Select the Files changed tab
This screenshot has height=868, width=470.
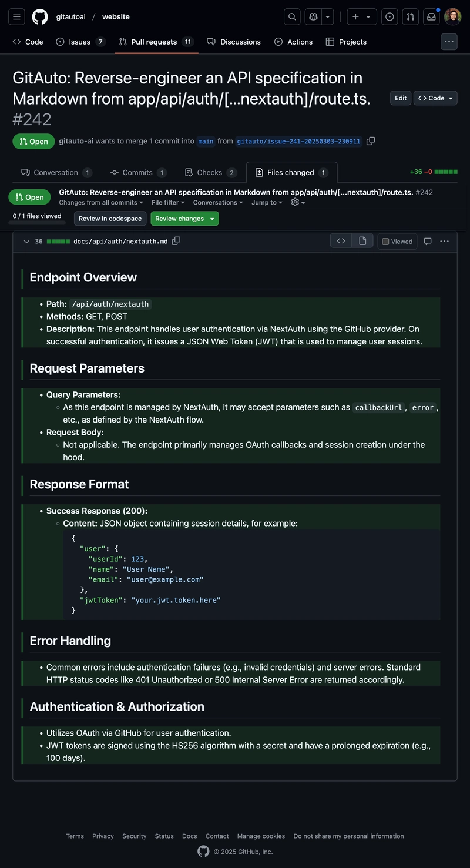coord(291,172)
